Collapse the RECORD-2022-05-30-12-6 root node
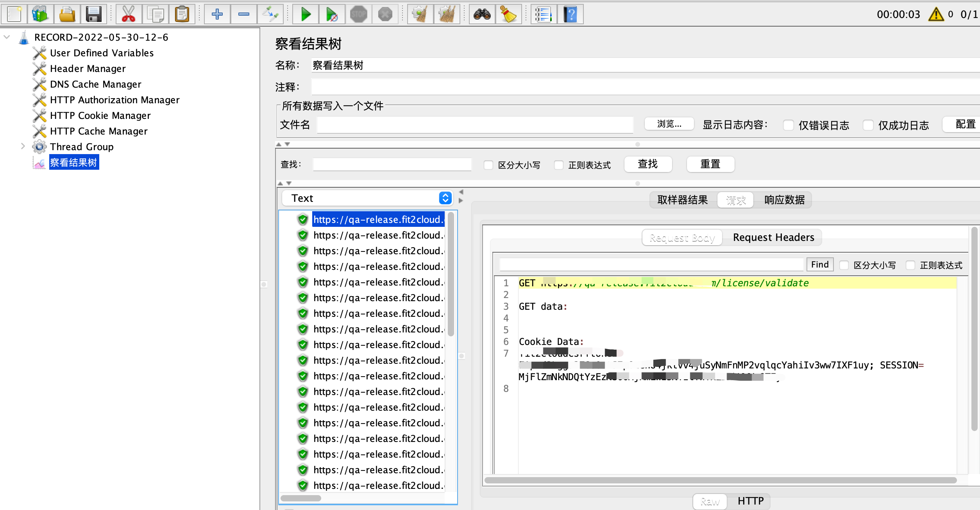The width and height of the screenshot is (980, 510). click(6, 37)
